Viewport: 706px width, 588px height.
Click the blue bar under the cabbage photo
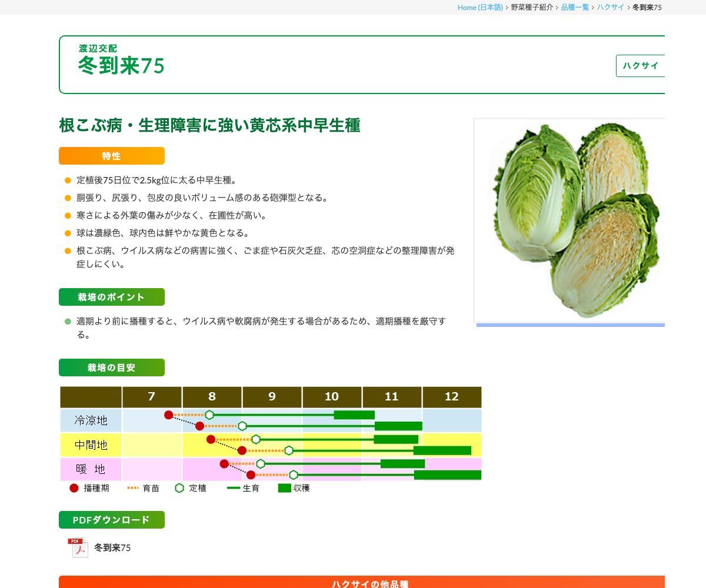tap(571, 324)
